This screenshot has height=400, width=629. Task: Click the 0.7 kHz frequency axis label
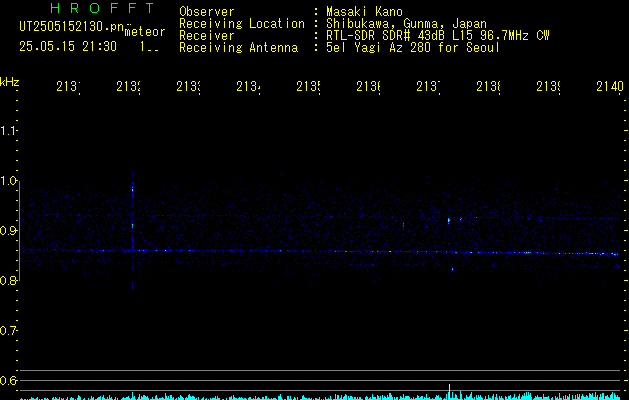[x=8, y=331]
